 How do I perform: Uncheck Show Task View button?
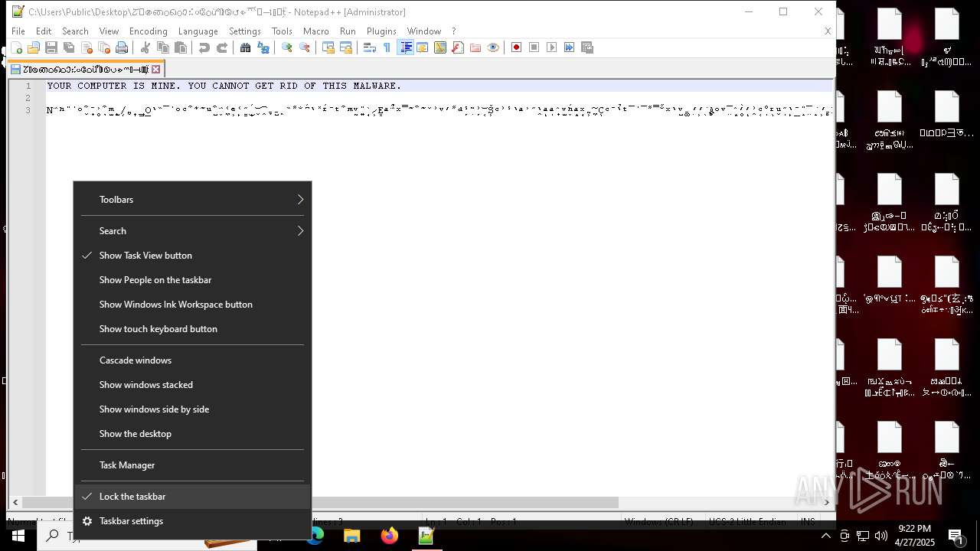[192, 256]
